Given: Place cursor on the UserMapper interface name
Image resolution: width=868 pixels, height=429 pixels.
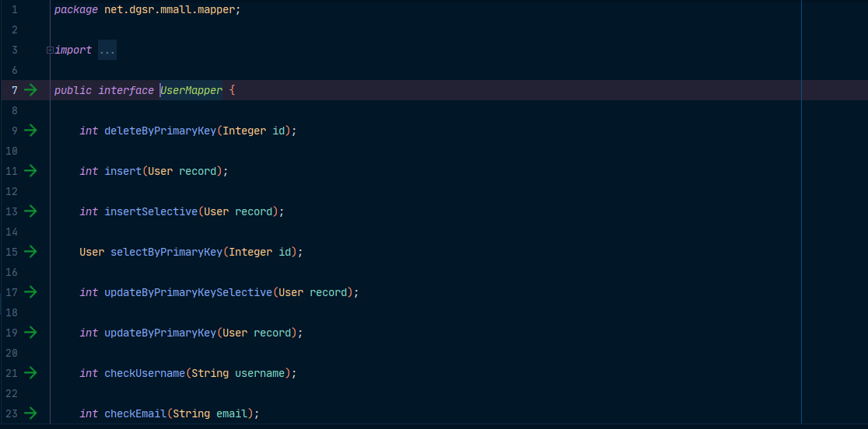Looking at the screenshot, I should [x=191, y=91].
